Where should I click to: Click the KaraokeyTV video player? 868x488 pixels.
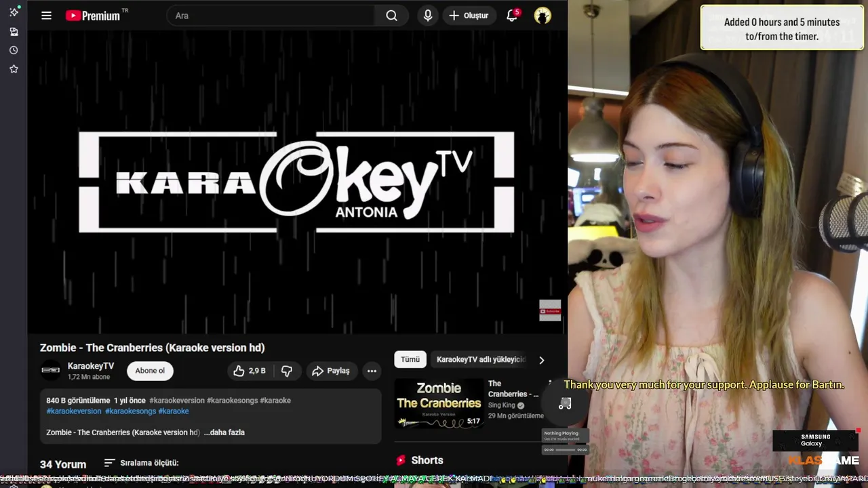click(x=297, y=182)
